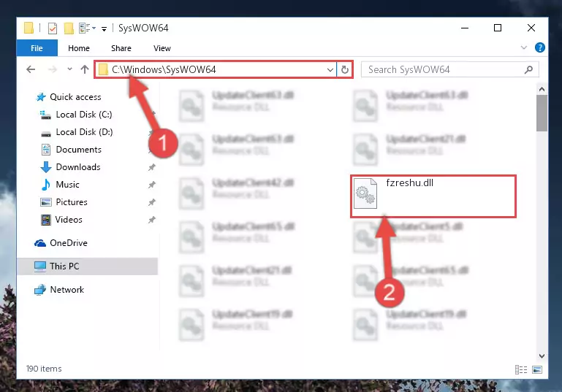Open the Customize Quick Access Toolbar dropdown
The height and width of the screenshot is (392, 562).
[x=104, y=28]
